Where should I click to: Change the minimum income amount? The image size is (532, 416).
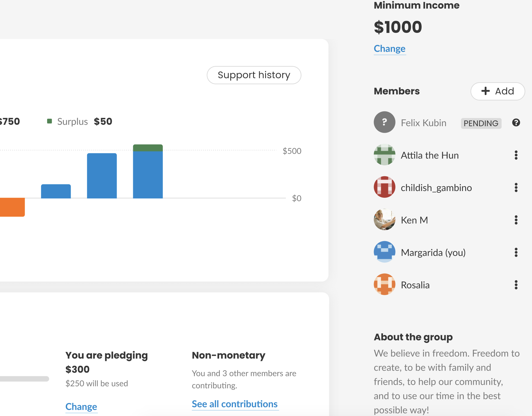(x=390, y=49)
